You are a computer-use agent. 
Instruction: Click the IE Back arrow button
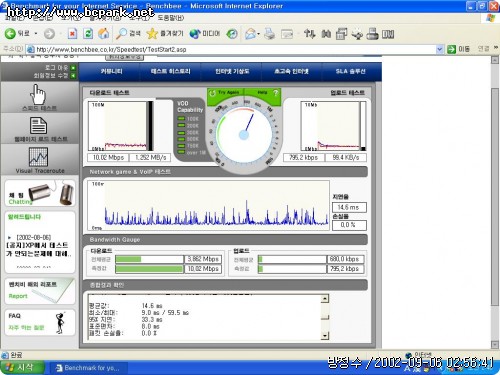[10, 33]
